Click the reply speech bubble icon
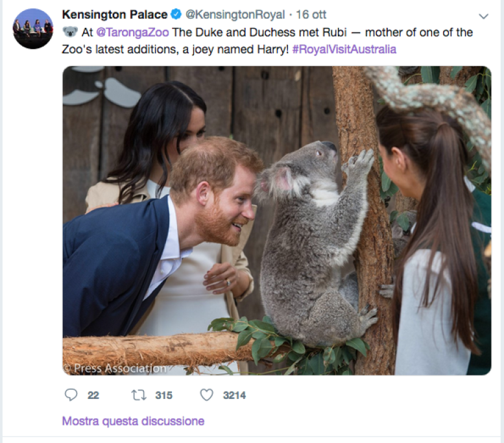This screenshot has width=504, height=443. pos(71,394)
